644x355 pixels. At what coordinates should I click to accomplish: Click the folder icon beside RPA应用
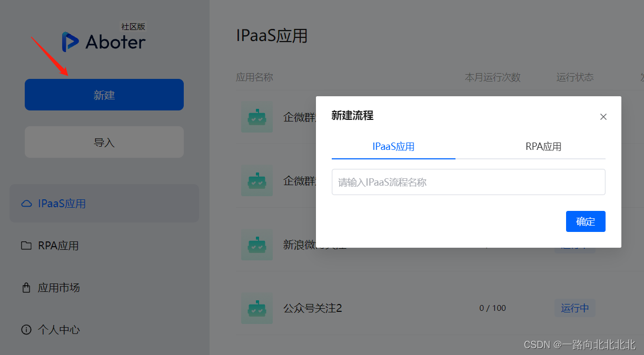27,245
